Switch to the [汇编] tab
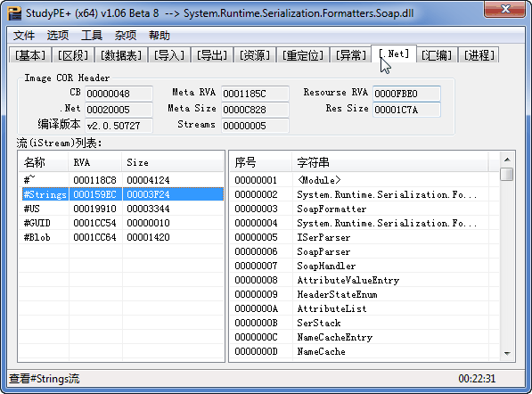Screen dimensions: 532x394 point(437,55)
